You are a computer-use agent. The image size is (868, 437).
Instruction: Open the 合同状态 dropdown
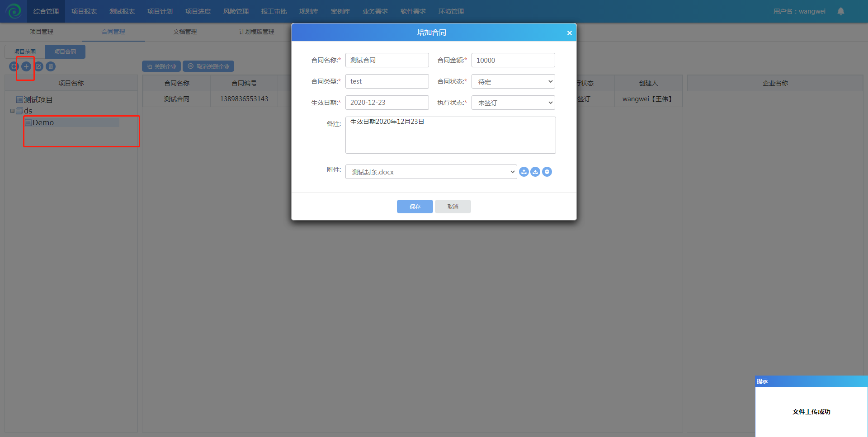[513, 82]
